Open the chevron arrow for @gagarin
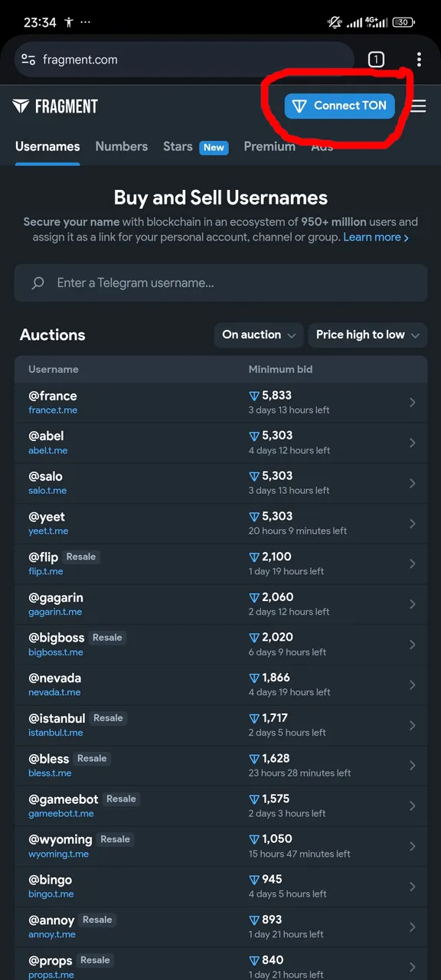The height and width of the screenshot is (980, 441). pos(413,604)
